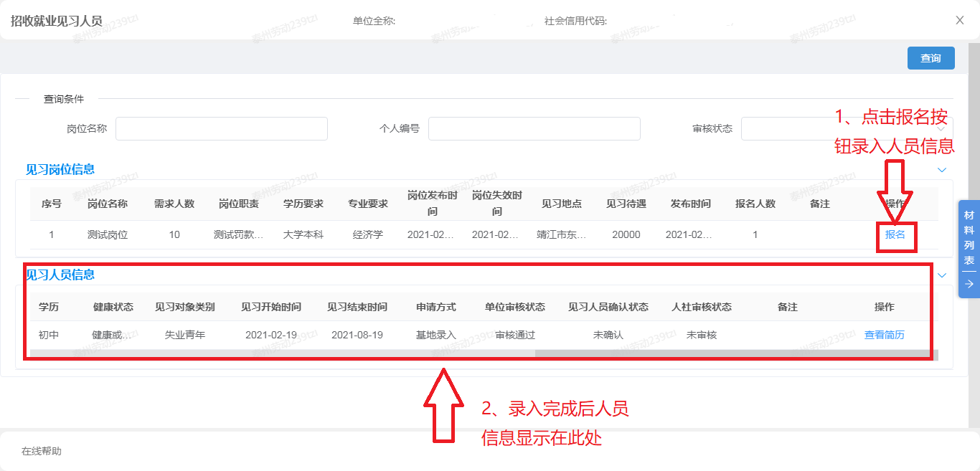Focus the 岗位名称 input field

click(221, 129)
